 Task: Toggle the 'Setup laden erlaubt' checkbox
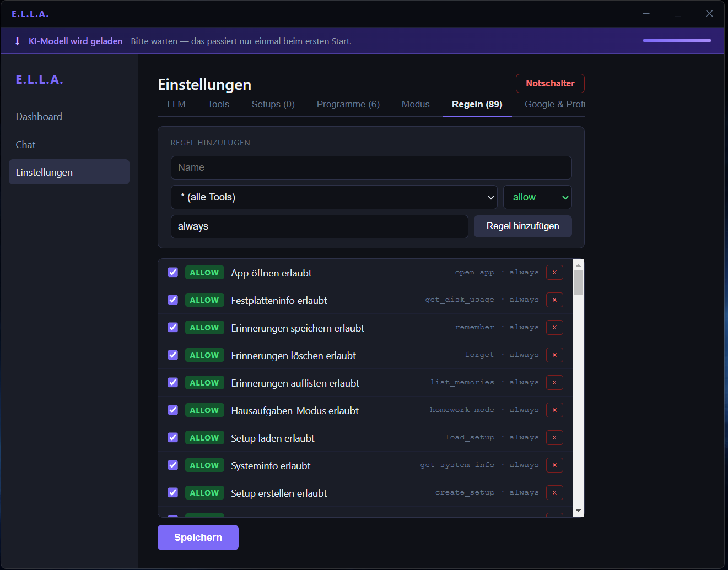(x=173, y=437)
